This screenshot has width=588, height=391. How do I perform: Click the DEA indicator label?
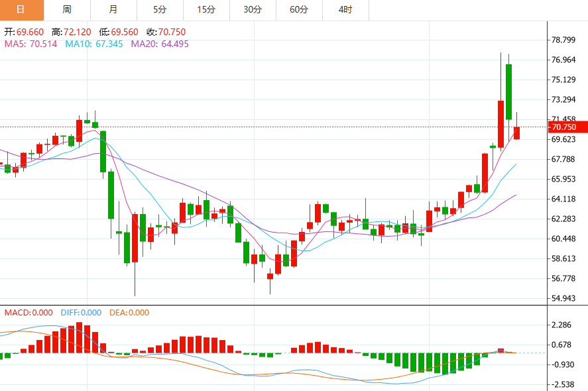[128, 313]
